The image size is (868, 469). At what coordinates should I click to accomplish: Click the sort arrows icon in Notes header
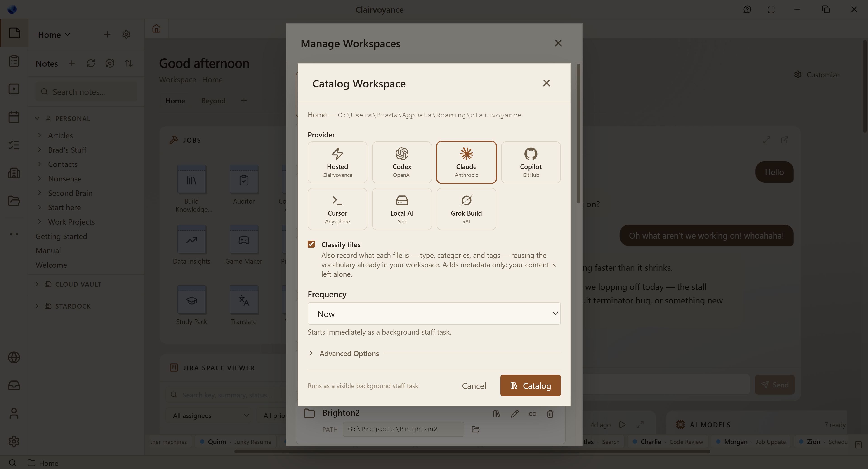129,63
